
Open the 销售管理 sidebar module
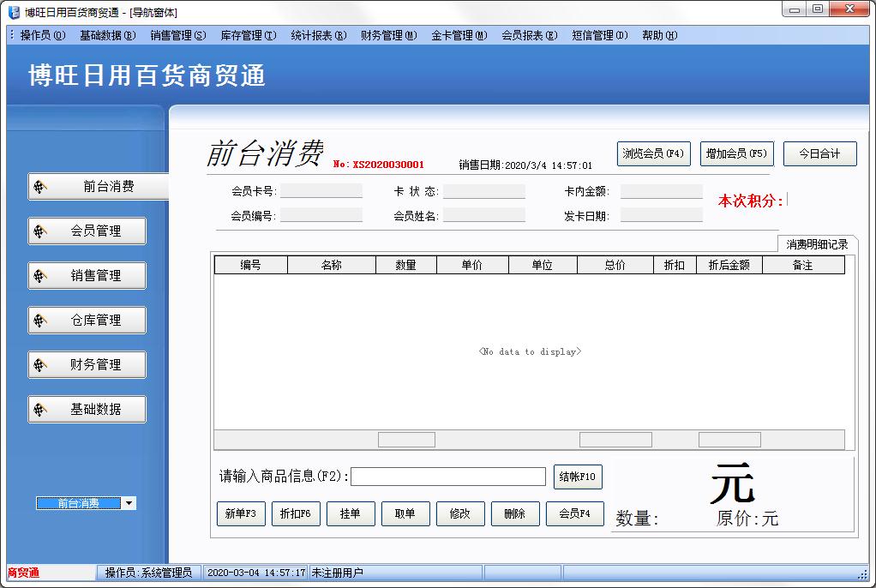[x=87, y=275]
